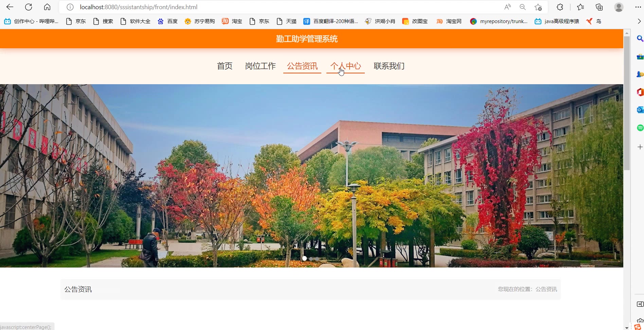Select the first carousel indicator dot
Image resolution: width=644 pixels, height=330 pixels.
305,259
